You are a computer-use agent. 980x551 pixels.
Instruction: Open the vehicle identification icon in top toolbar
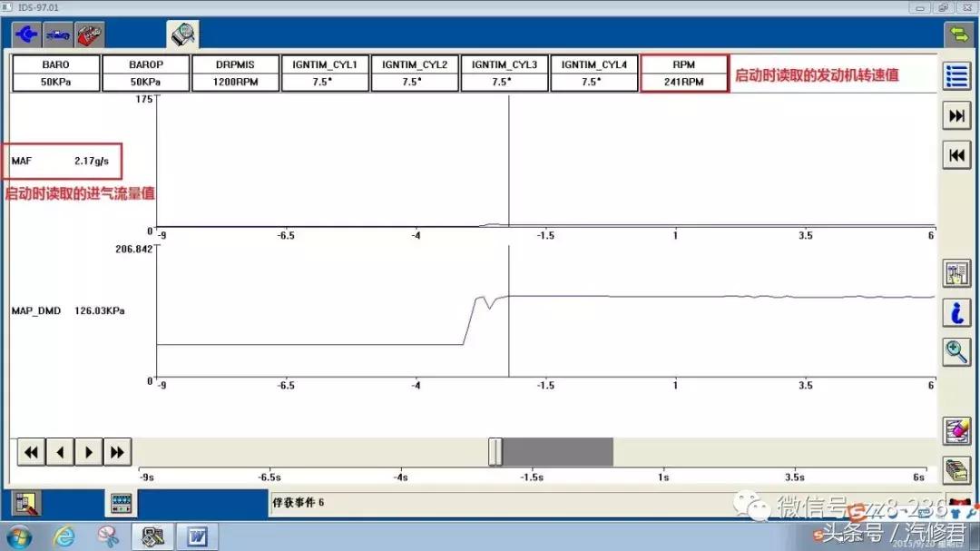coord(57,34)
